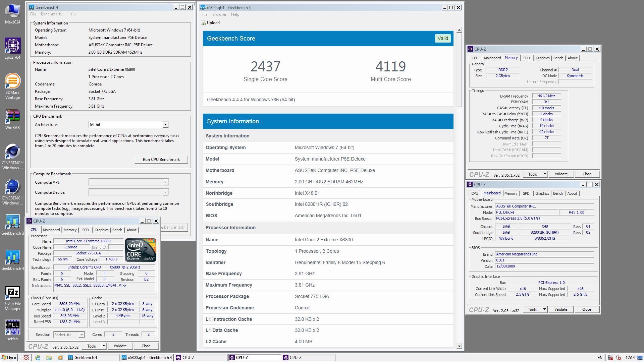Click the Start (Пуск) button
The width and height of the screenshot is (644, 362).
click(x=9, y=358)
